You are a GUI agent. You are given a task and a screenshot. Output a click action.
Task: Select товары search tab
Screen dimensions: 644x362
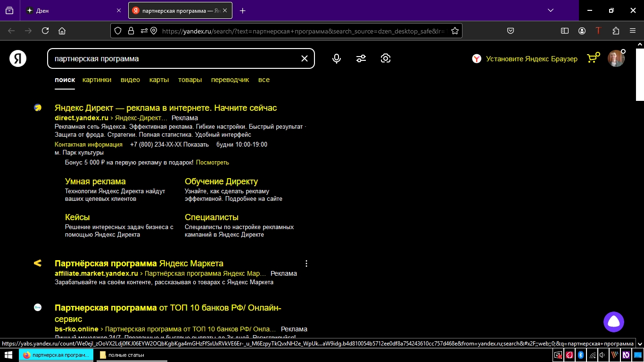coord(190,80)
